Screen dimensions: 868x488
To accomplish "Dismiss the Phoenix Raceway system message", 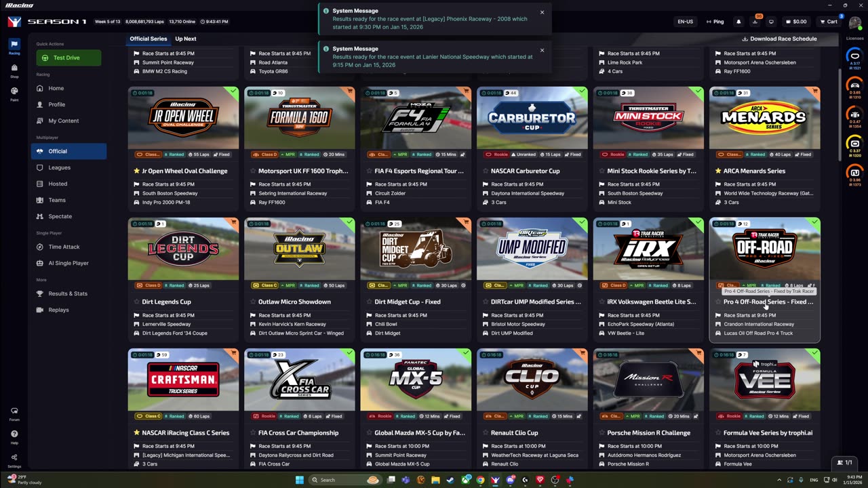I will (x=542, y=12).
